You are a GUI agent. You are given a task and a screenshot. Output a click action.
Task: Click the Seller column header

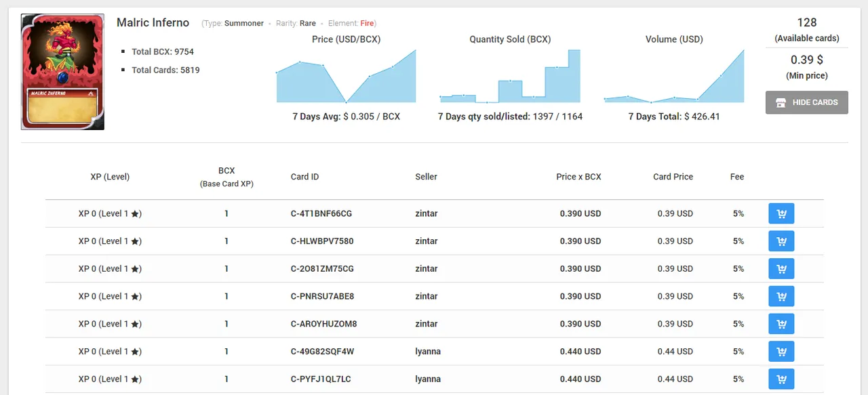(426, 177)
